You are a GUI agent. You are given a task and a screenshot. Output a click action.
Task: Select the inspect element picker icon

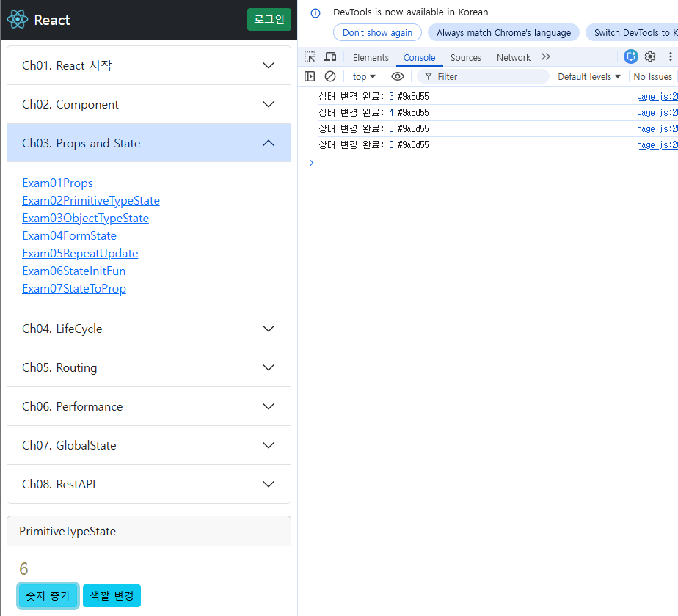[x=310, y=57]
